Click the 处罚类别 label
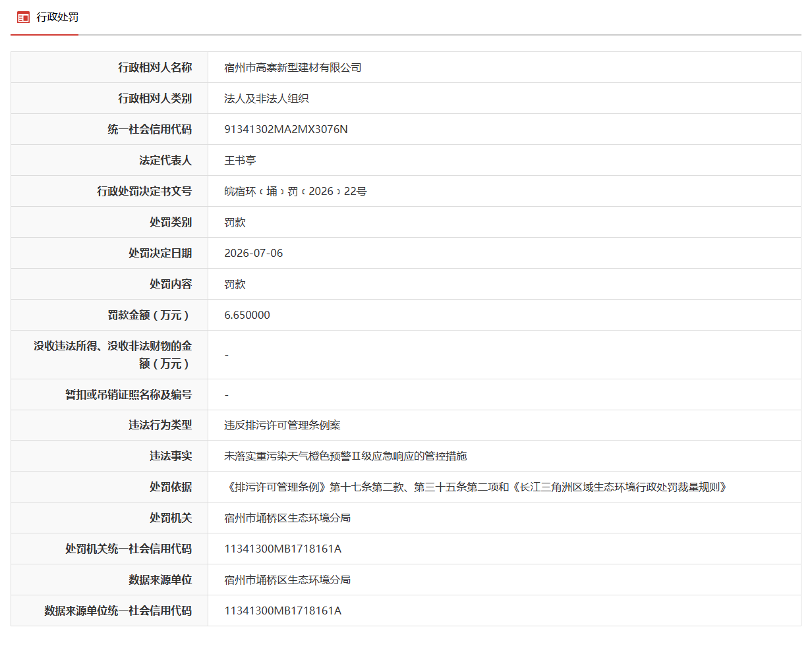 point(171,222)
